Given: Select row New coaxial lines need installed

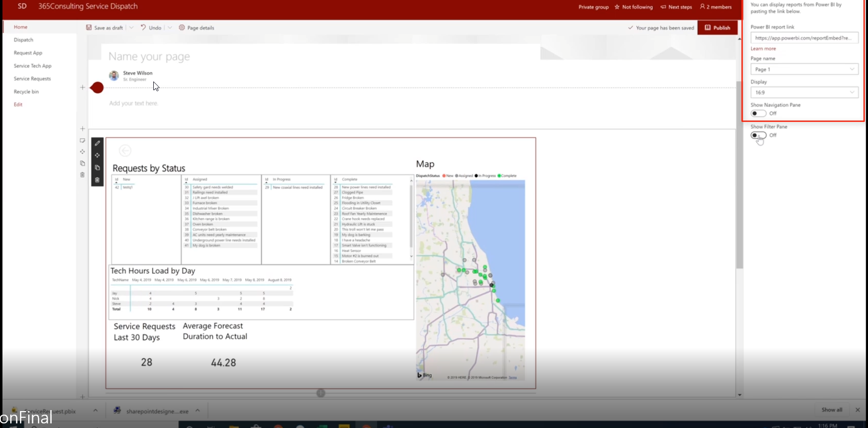Looking at the screenshot, I should (293, 187).
